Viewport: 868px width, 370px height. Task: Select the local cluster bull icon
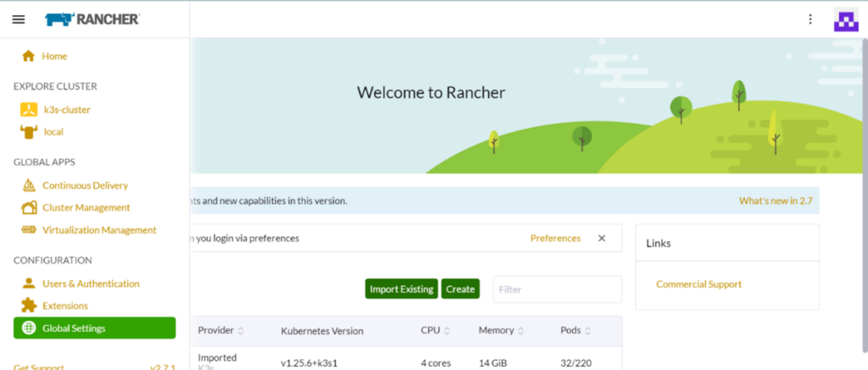28,131
